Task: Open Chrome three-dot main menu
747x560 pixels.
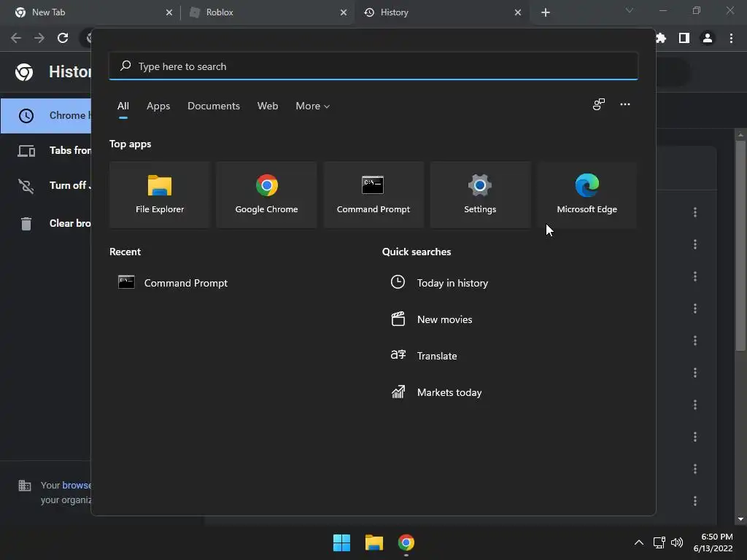Action: tap(731, 38)
